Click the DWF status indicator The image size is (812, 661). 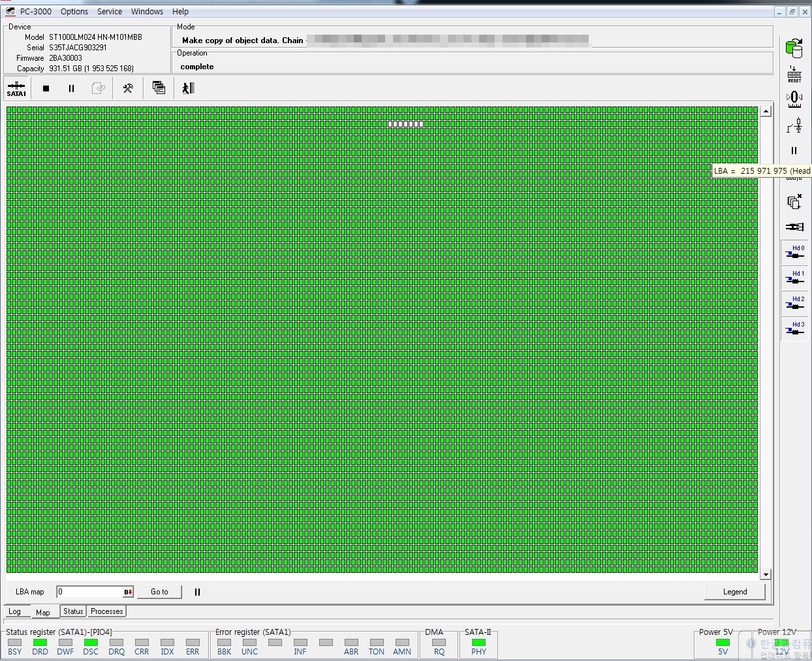(x=65, y=643)
